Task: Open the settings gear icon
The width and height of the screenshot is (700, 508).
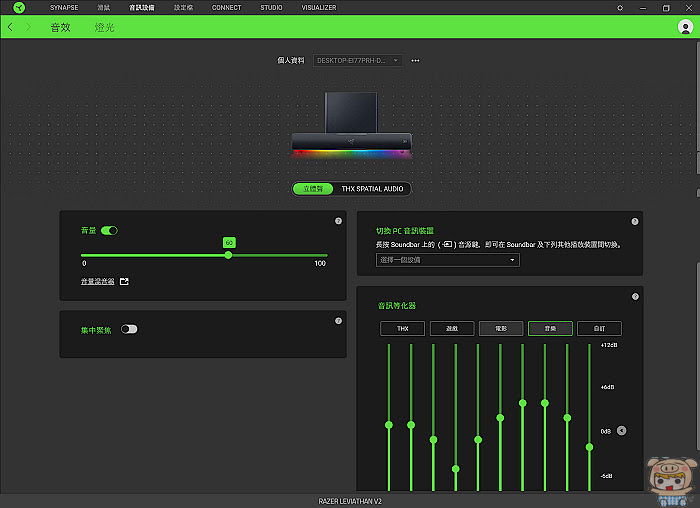Action: point(620,8)
